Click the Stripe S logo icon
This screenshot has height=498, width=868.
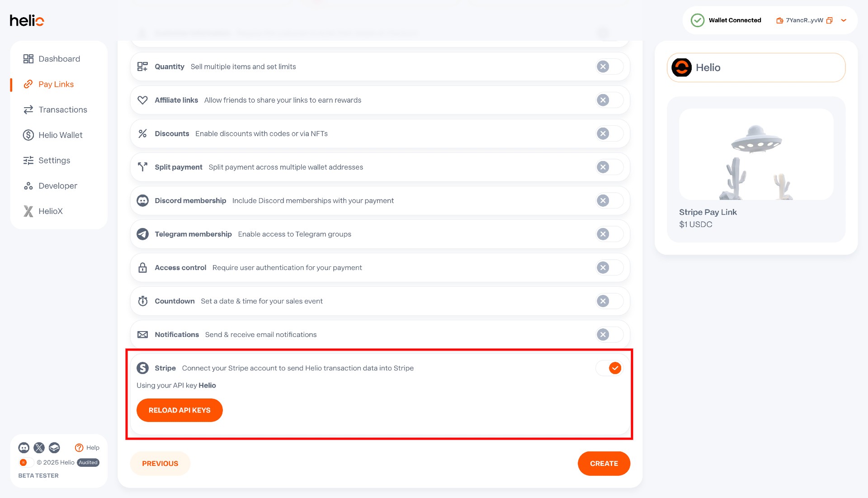pyautogui.click(x=142, y=368)
